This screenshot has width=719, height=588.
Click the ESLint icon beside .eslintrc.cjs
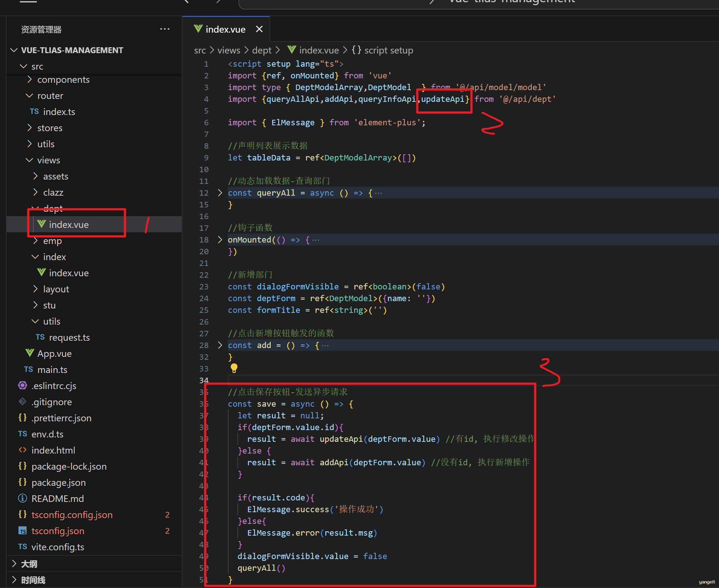[23, 385]
